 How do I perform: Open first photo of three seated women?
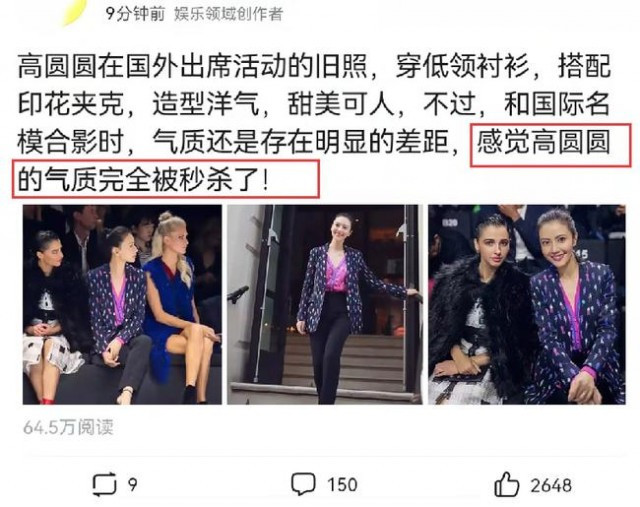point(122,305)
